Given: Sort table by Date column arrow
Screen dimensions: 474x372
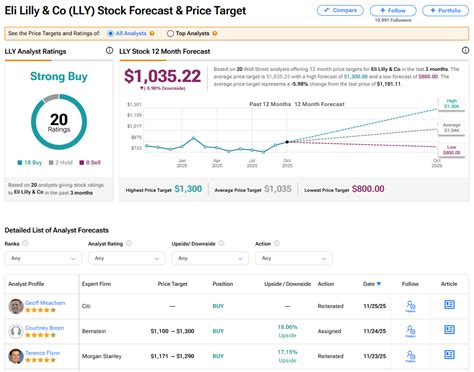Looking at the screenshot, I should pyautogui.click(x=379, y=284).
